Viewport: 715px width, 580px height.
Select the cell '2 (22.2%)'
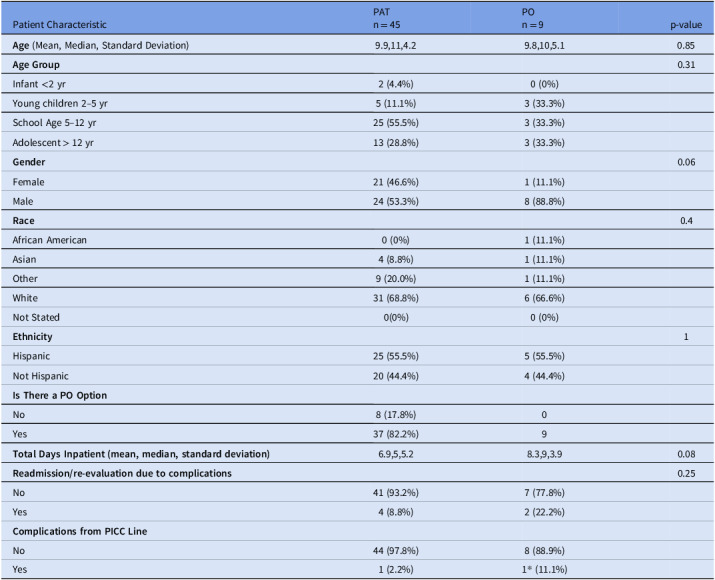(544, 512)
